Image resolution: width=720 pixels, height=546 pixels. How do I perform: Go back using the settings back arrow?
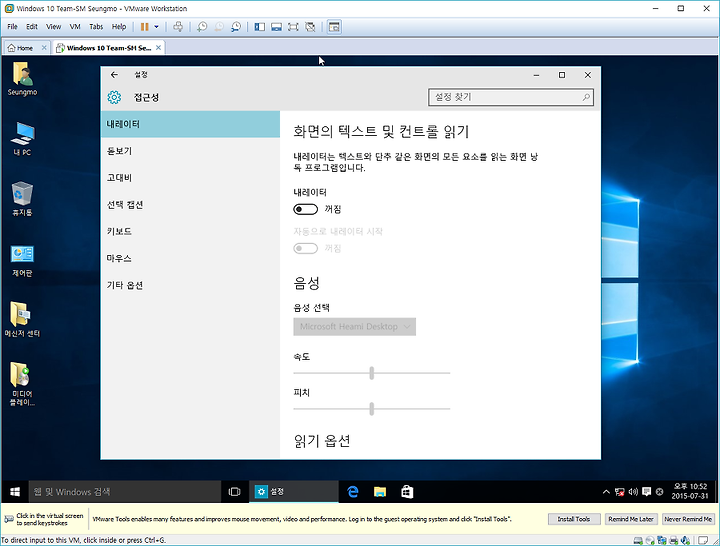point(114,75)
